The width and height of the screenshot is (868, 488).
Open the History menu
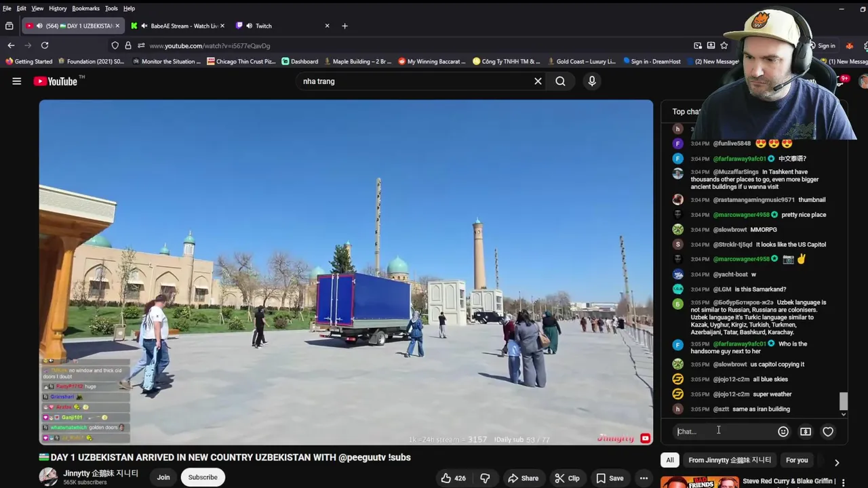pyautogui.click(x=58, y=8)
